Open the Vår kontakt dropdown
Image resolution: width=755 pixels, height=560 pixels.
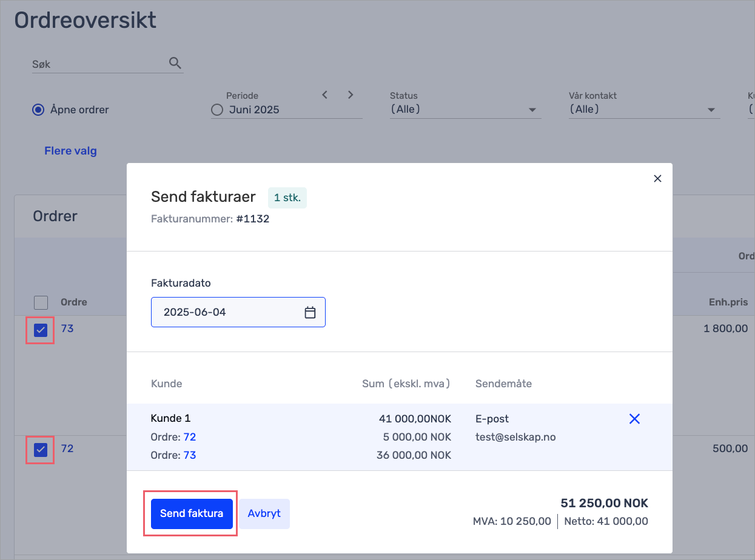click(644, 110)
